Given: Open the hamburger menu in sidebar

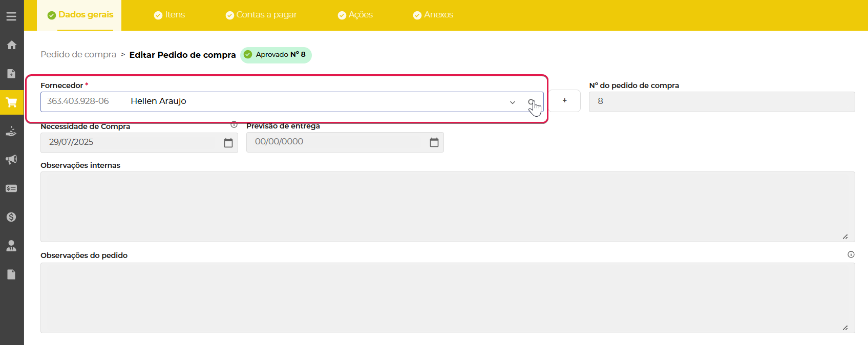Looking at the screenshot, I should coord(11,16).
